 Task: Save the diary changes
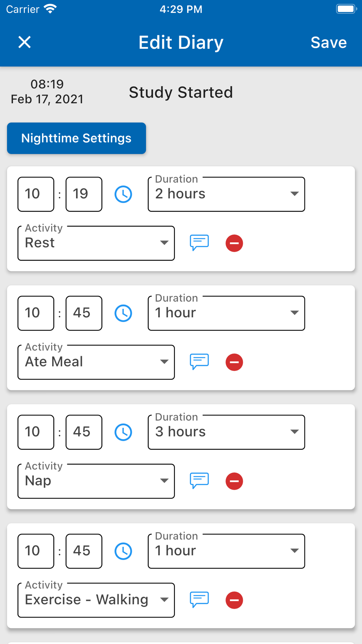coord(328,42)
